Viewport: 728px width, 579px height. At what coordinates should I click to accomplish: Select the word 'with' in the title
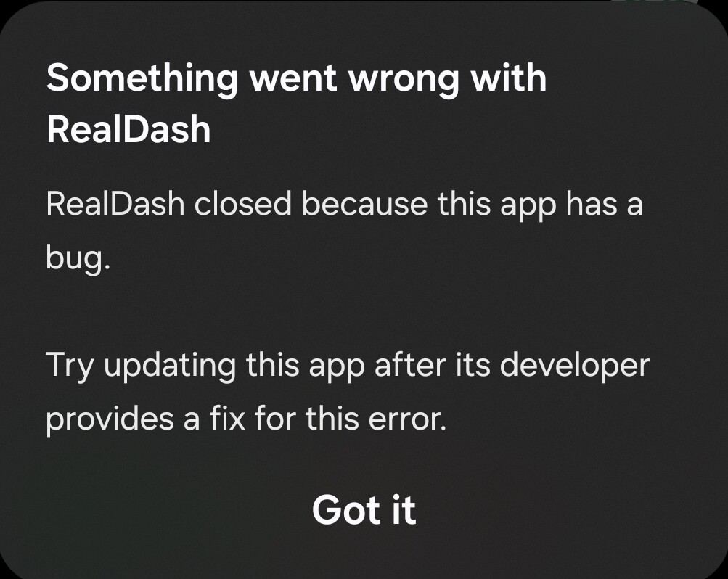coord(508,78)
